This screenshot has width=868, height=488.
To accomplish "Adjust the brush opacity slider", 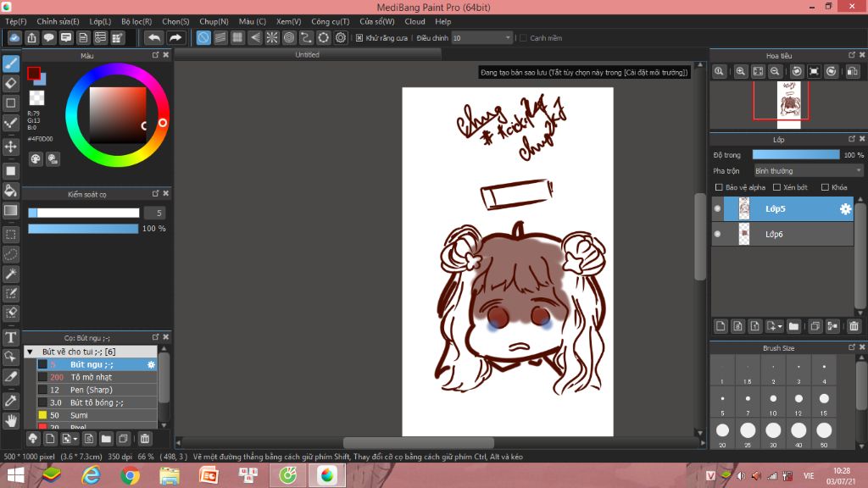I will click(83, 229).
